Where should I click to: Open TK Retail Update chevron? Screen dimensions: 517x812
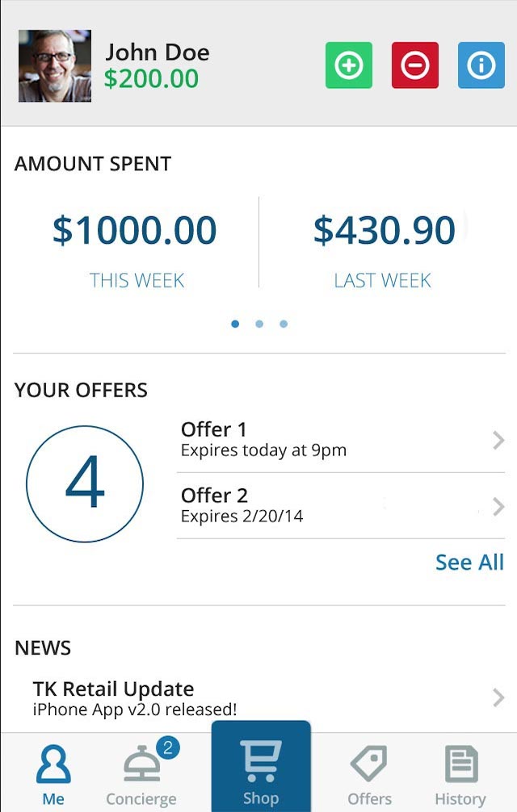click(498, 697)
